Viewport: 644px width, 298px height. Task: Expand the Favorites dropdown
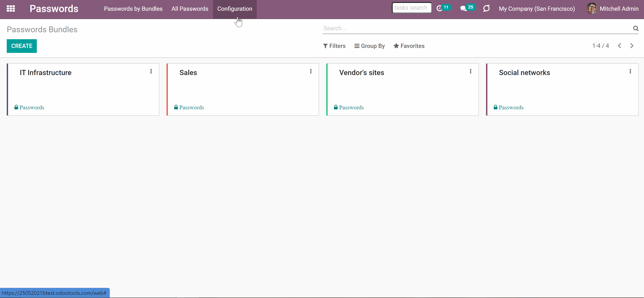409,46
